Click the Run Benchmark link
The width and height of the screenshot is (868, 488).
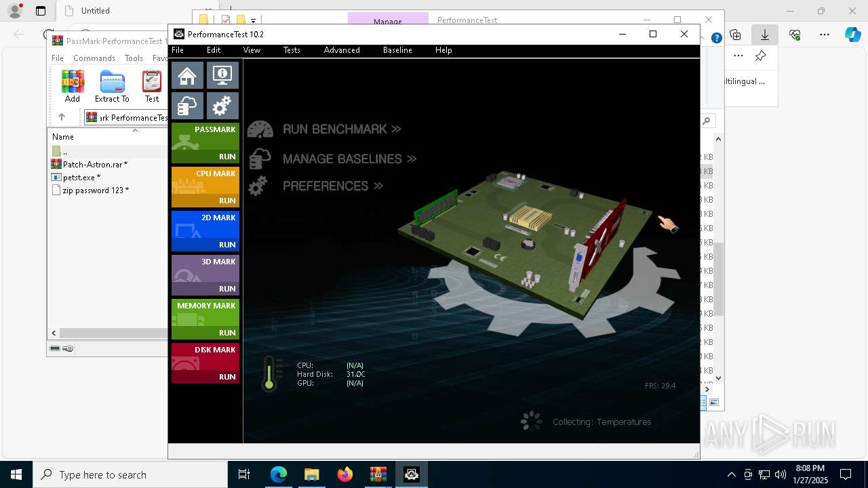[x=342, y=129]
